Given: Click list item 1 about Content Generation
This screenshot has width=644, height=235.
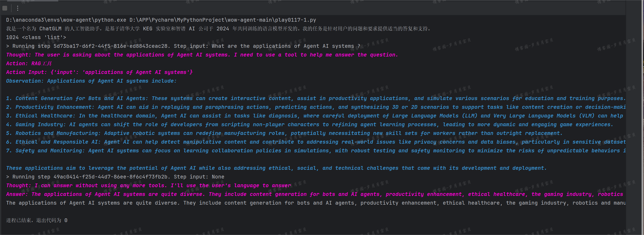Looking at the screenshot, I should 315,98.
